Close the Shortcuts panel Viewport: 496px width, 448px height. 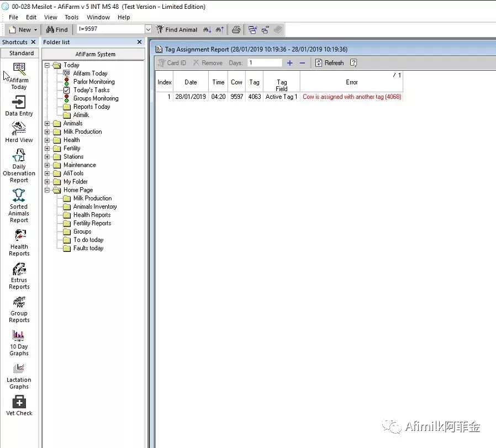coord(33,42)
